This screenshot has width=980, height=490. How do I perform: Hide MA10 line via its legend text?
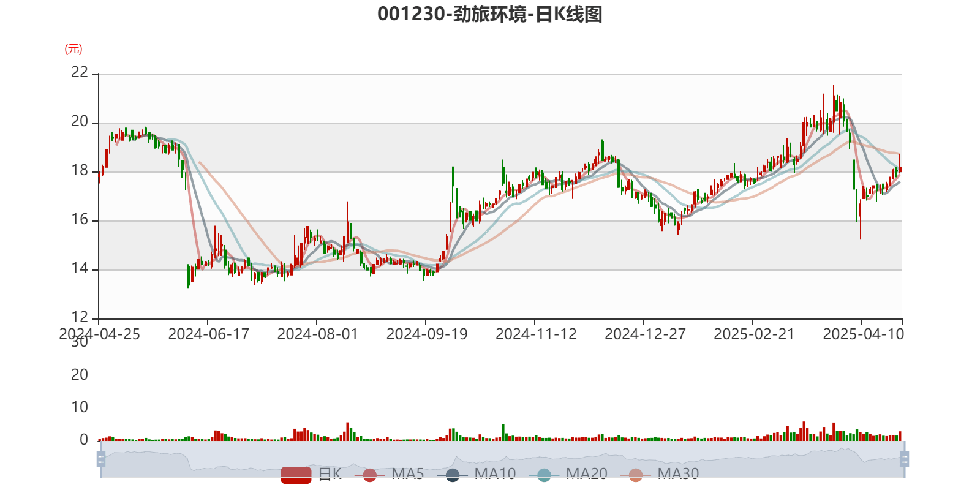(x=495, y=474)
